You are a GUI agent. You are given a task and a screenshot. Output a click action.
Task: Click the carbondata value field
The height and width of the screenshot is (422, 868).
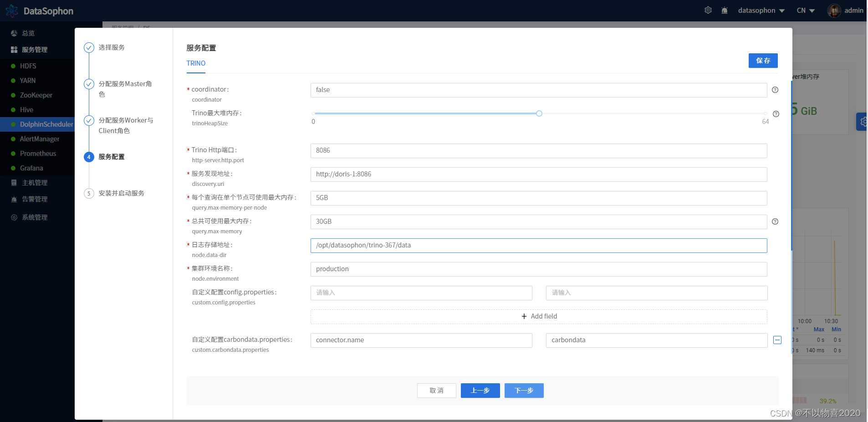click(657, 340)
